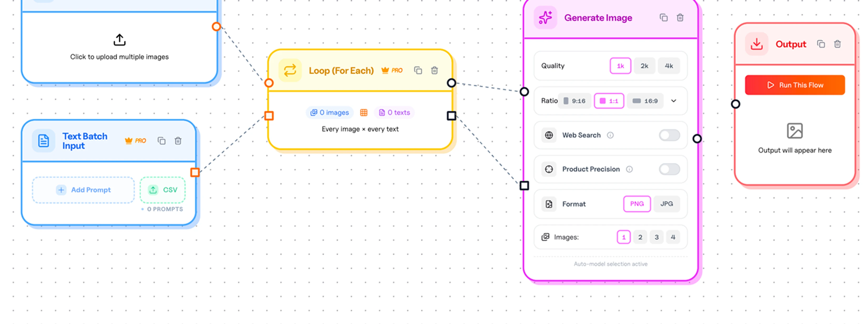Set image count to 3
The image size is (868, 324).
657,237
